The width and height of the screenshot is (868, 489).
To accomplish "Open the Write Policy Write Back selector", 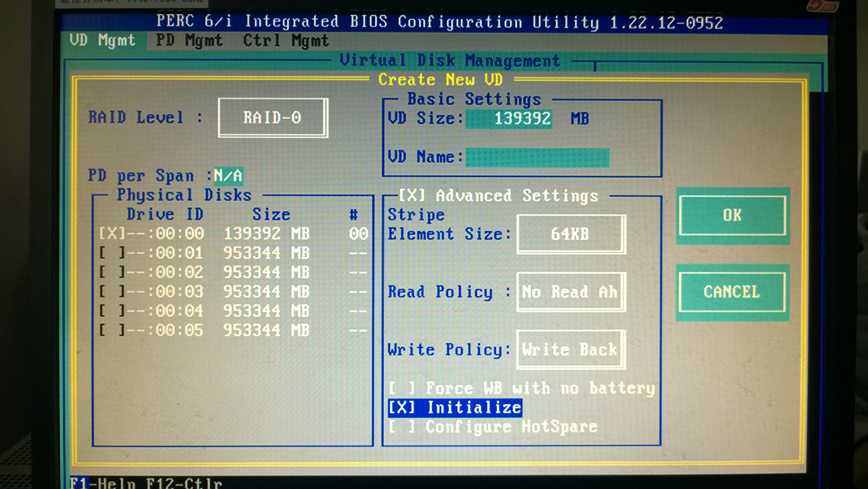I will coord(571,350).
